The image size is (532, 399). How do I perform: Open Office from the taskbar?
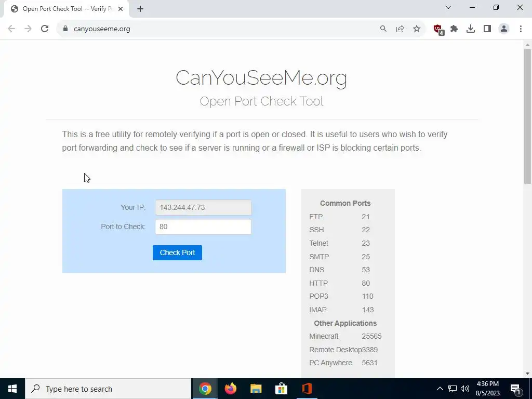[307, 389]
